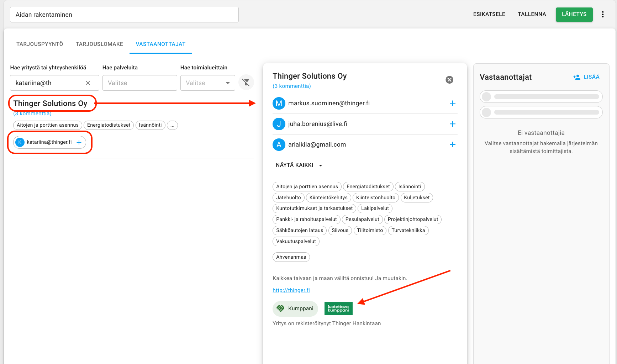The width and height of the screenshot is (617, 364).
Task: Click the LISÄÄ add recipient button
Action: click(x=586, y=77)
